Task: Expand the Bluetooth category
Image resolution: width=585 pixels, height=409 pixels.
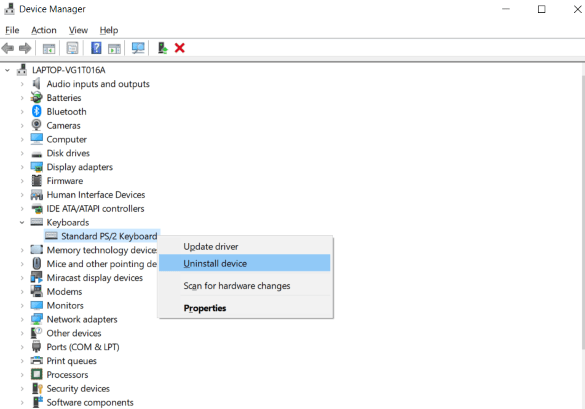Action: [x=22, y=112]
